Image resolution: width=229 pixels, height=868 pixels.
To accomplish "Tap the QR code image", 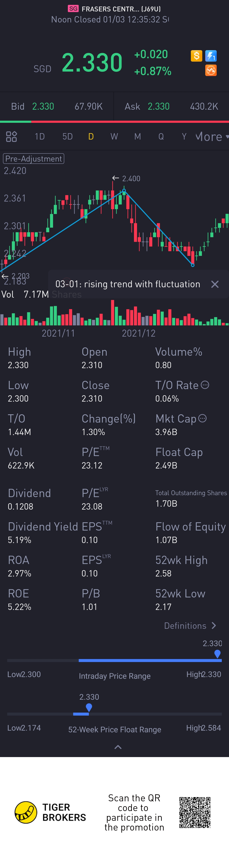I will pyautogui.click(x=195, y=812).
